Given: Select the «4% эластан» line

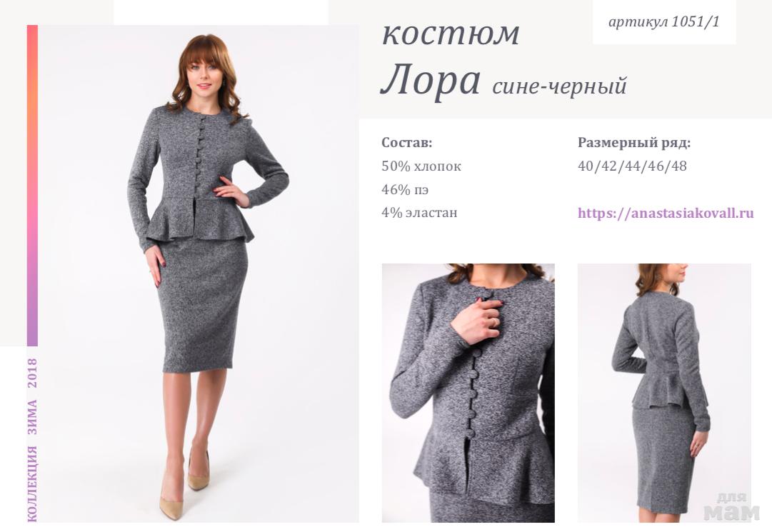Looking at the screenshot, I should click(419, 213).
